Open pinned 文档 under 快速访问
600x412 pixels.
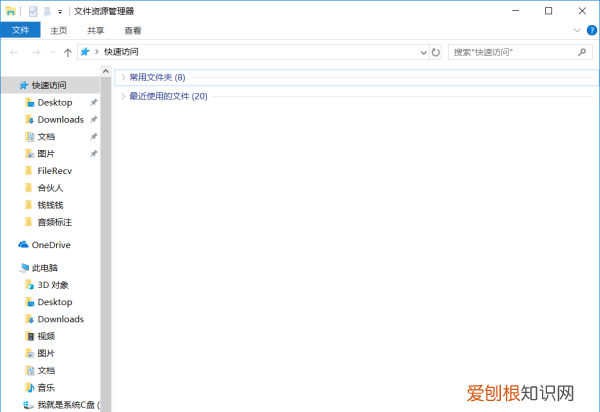click(x=46, y=137)
